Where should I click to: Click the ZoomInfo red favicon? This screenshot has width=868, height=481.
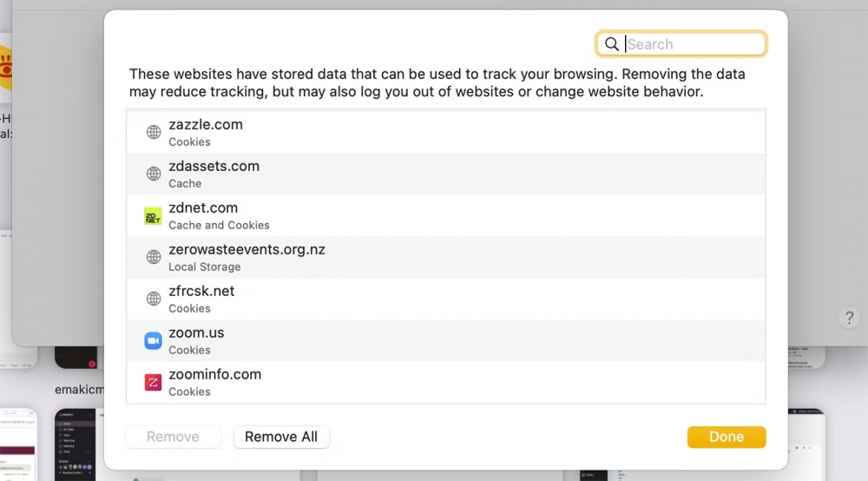[154, 383]
